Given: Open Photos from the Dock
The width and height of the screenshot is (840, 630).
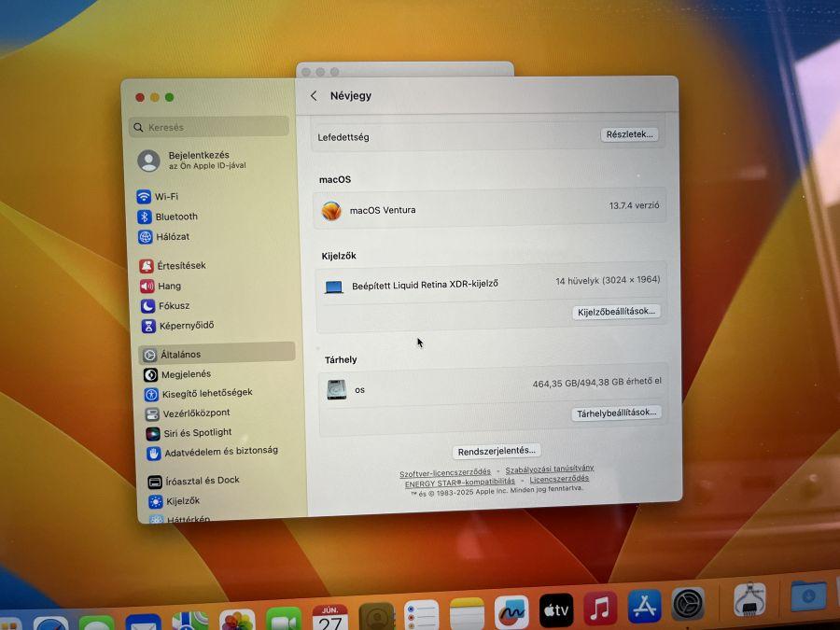Looking at the screenshot, I should (x=237, y=622).
